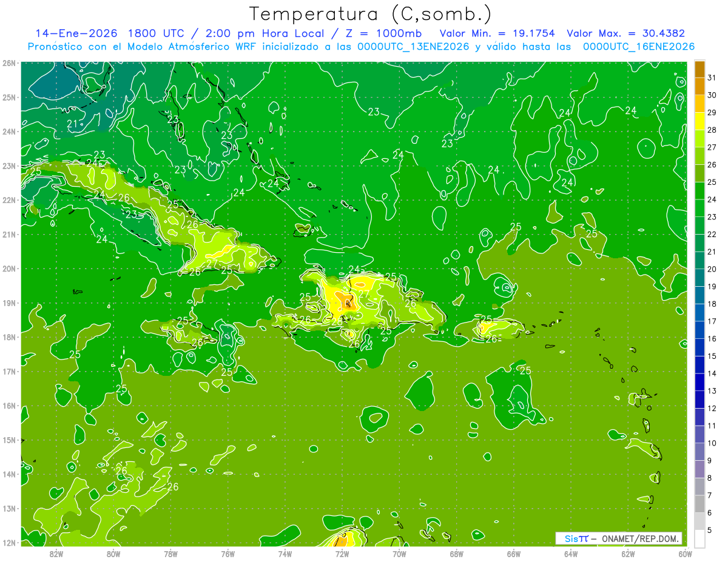Click the "17N" latitude axis label
Viewport: 728px width, 562px height.
point(9,371)
